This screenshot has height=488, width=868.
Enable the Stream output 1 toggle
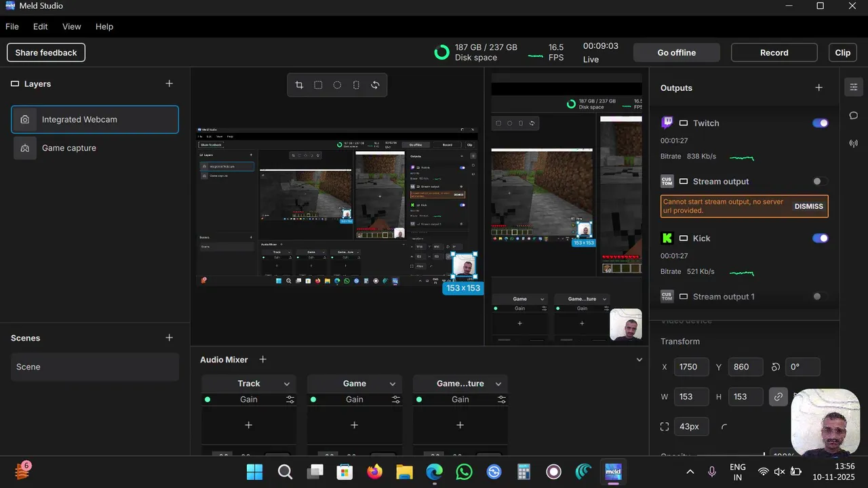[x=821, y=296]
